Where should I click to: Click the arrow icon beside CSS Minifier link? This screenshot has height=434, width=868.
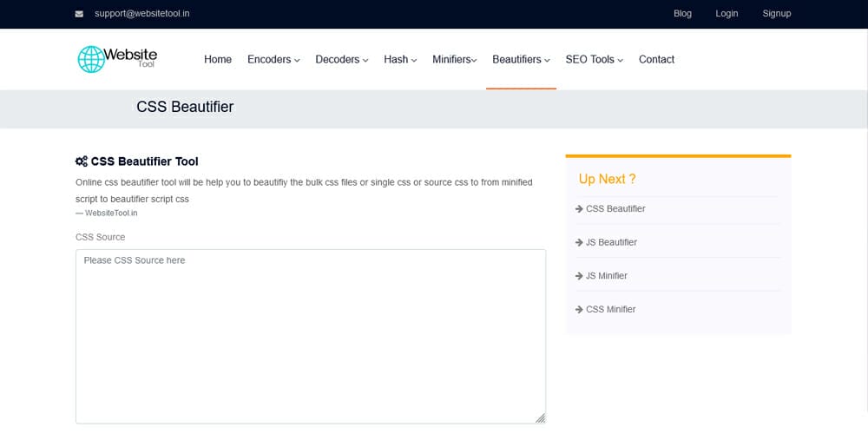click(x=579, y=310)
